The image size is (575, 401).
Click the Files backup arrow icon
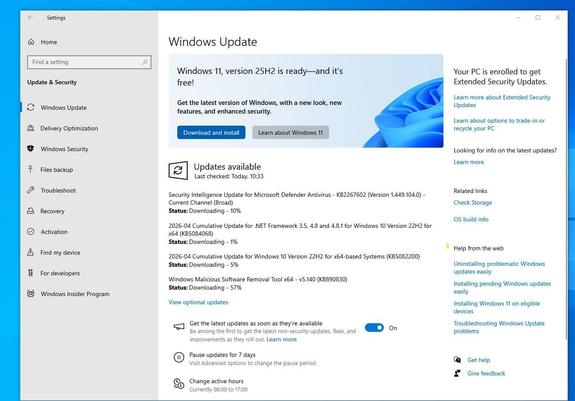point(31,169)
